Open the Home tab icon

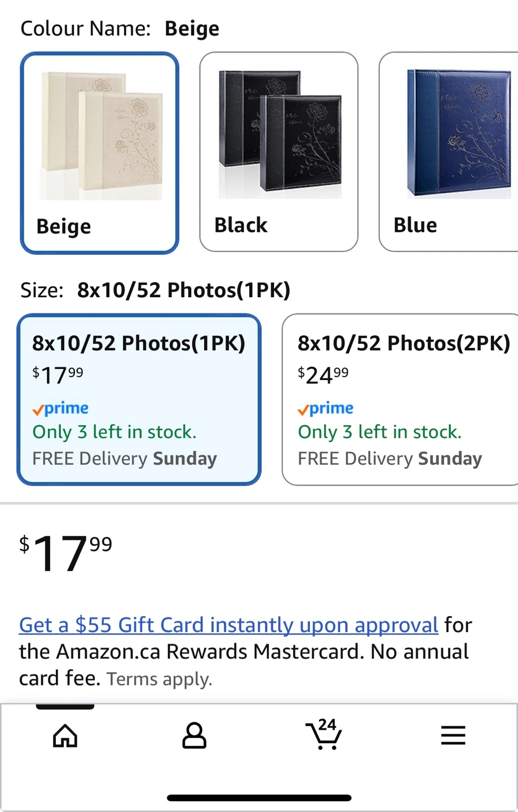coord(65,735)
